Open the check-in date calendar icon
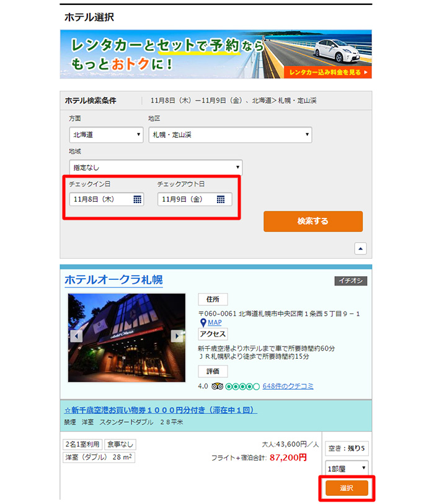This screenshot has height=504, width=434. point(138,199)
